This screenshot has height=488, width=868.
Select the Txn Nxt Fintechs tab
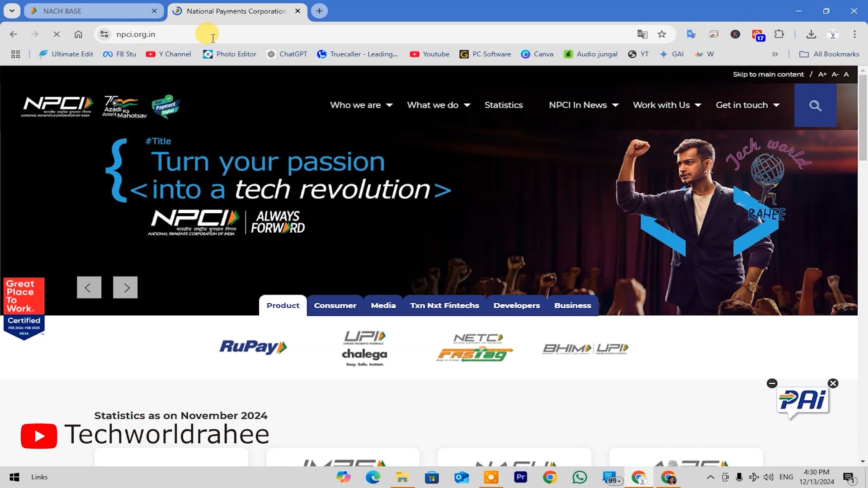[x=444, y=305]
